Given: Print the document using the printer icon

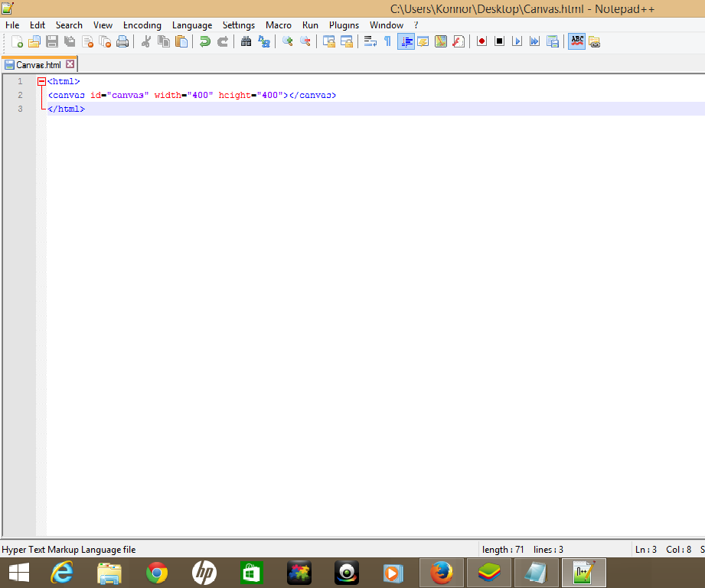Looking at the screenshot, I should (x=122, y=42).
